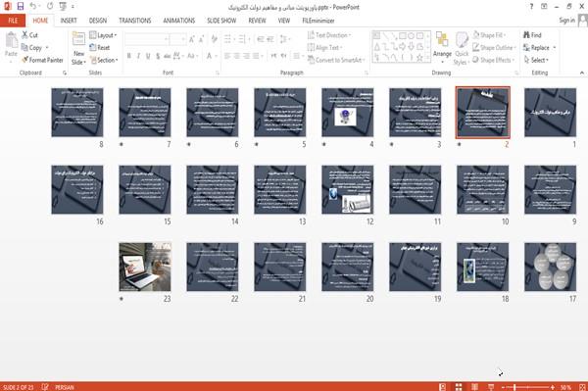
Task: Click the Format Painter brush icon
Action: click(24, 60)
